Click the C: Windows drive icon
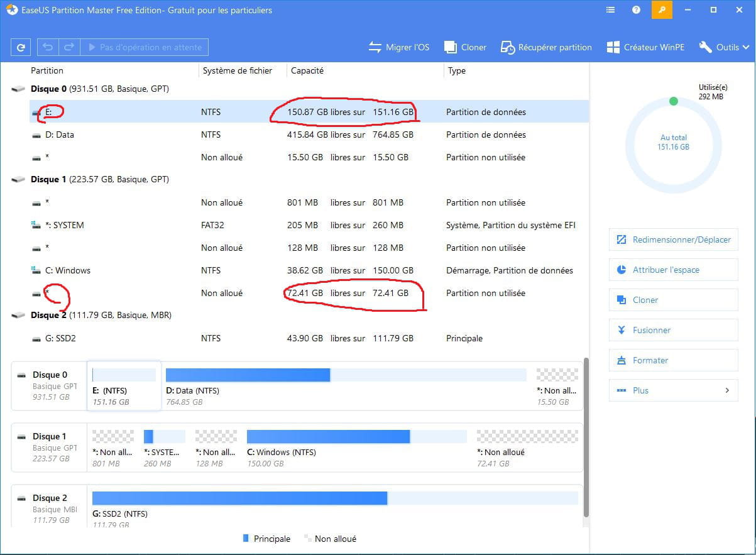The height and width of the screenshot is (555, 756). (37, 270)
